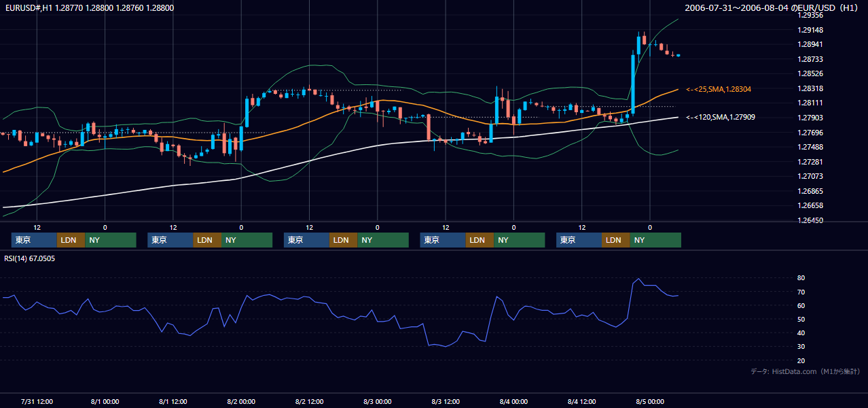Screen dimensions: 868x408
Task: Click RSI scale value 50
Action: (801, 319)
